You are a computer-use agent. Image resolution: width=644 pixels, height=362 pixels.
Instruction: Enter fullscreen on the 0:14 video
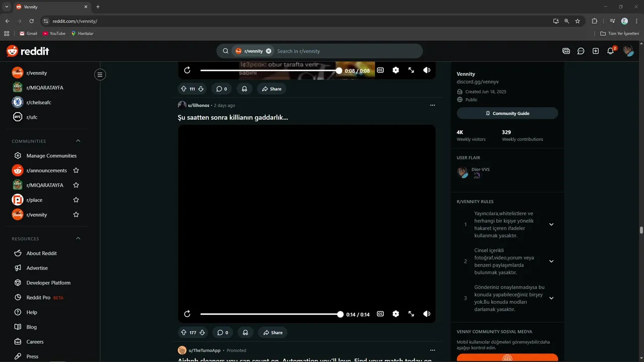pos(411,314)
